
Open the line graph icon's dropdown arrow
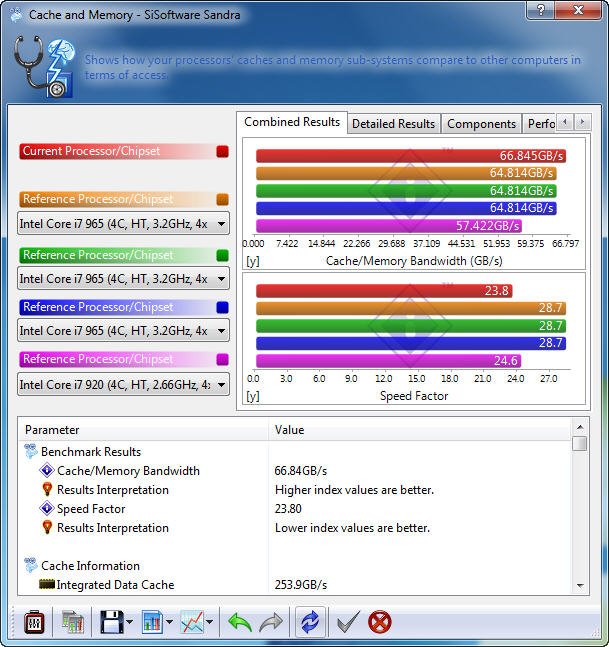click(209, 622)
